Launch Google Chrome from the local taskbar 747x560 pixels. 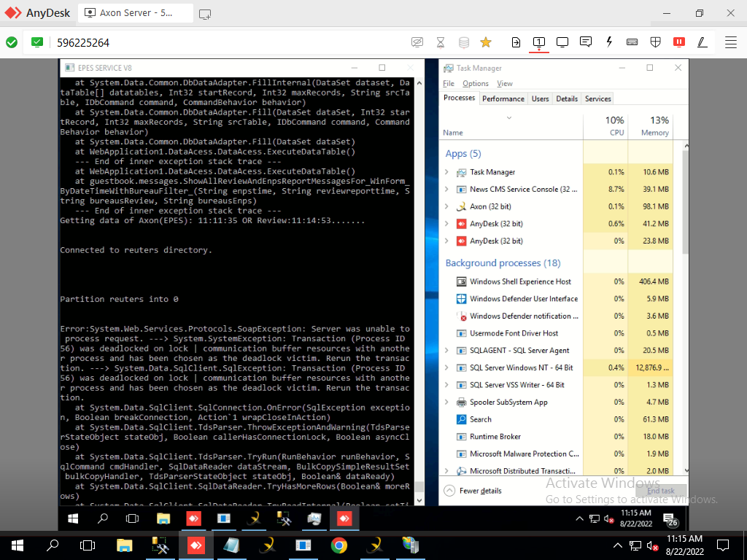pyautogui.click(x=339, y=545)
